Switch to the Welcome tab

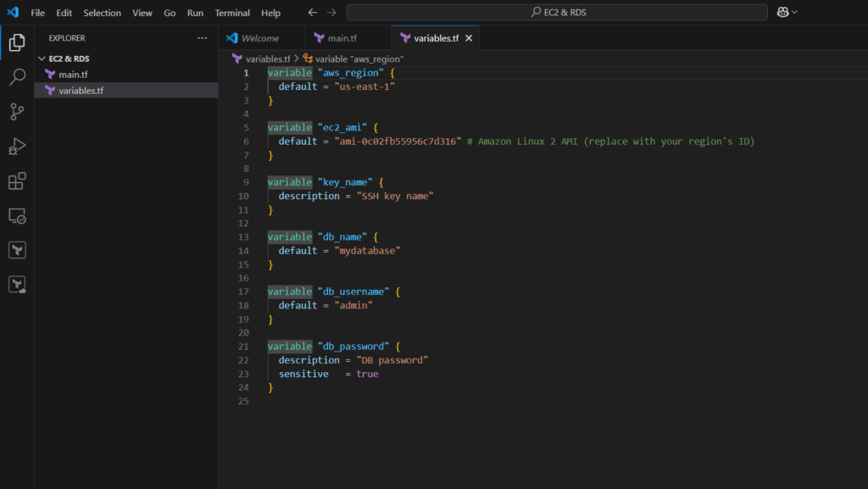261,37
